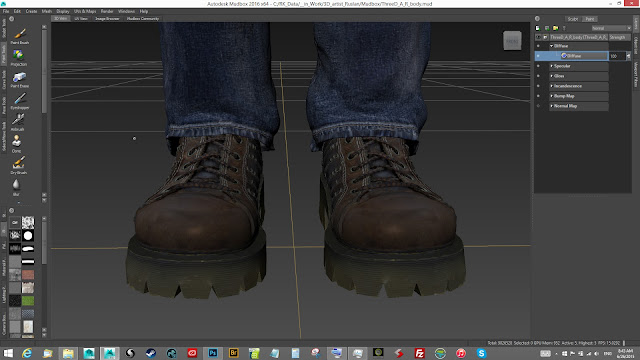The height and width of the screenshot is (360, 640).
Task: Select the red brick stamp thumbnail
Action: pos(28,275)
